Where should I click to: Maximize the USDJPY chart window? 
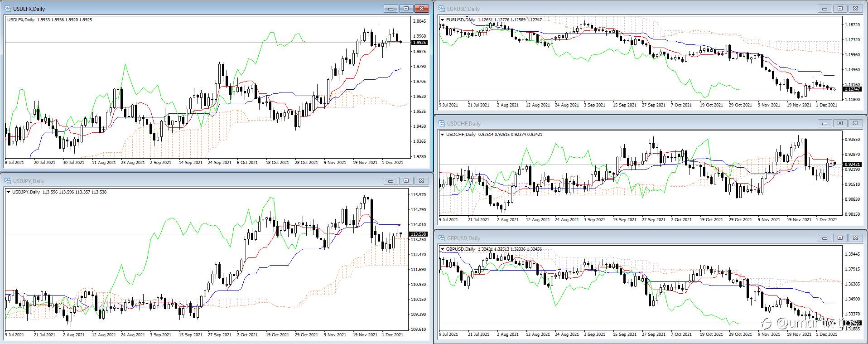[406, 181]
